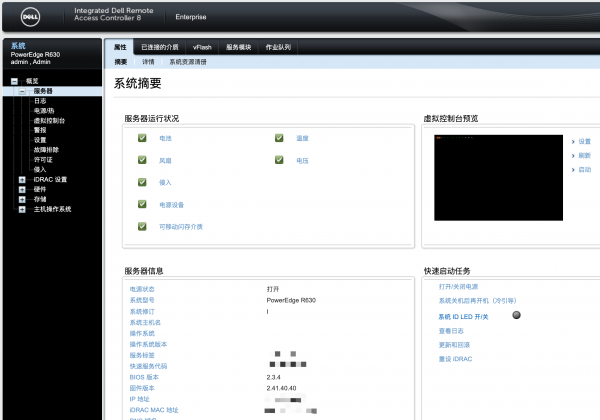The width and height of the screenshot is (600, 420).
Task: Select the 系统资源清册 sub-tab
Action: tap(188, 62)
